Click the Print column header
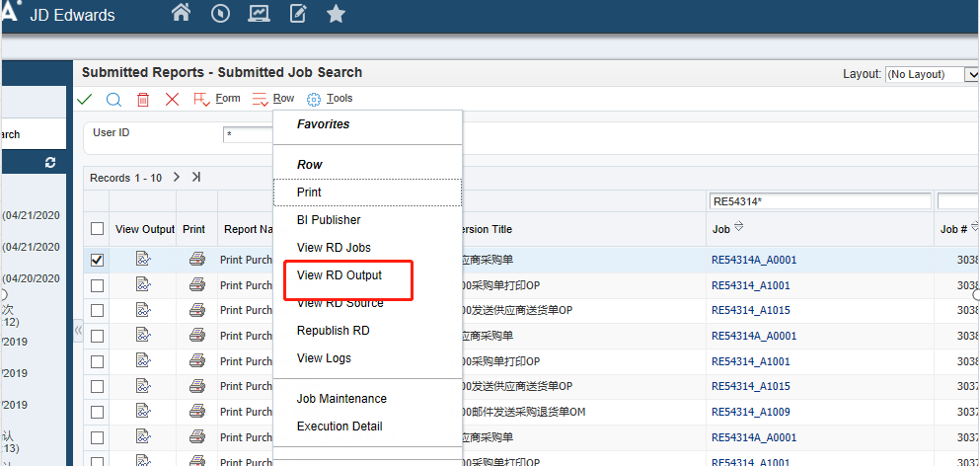The width and height of the screenshot is (980, 466). (x=193, y=230)
